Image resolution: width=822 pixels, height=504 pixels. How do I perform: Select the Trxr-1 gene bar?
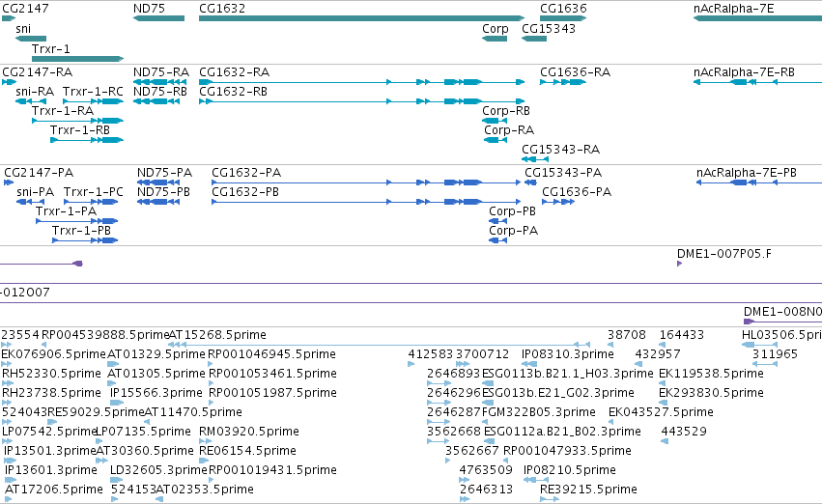coord(77,59)
